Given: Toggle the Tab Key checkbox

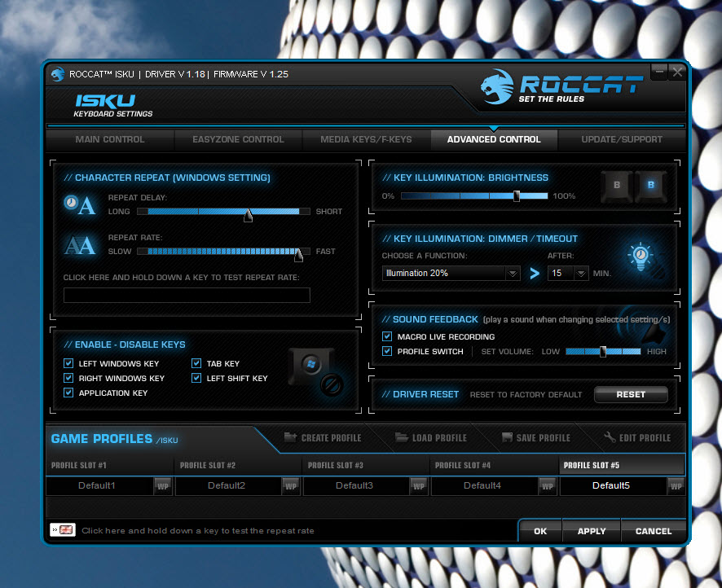Looking at the screenshot, I should pyautogui.click(x=196, y=363).
